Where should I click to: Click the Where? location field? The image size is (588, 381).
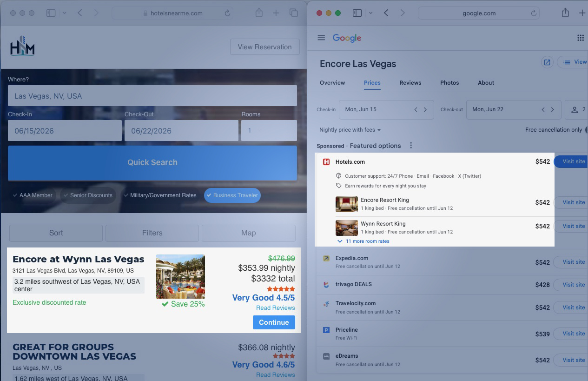[152, 96]
